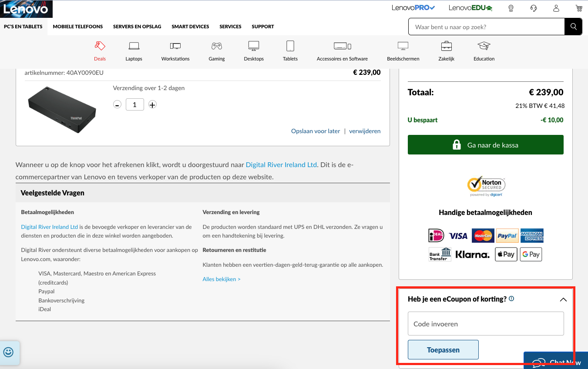Open LenovoEDU link

[x=470, y=8]
